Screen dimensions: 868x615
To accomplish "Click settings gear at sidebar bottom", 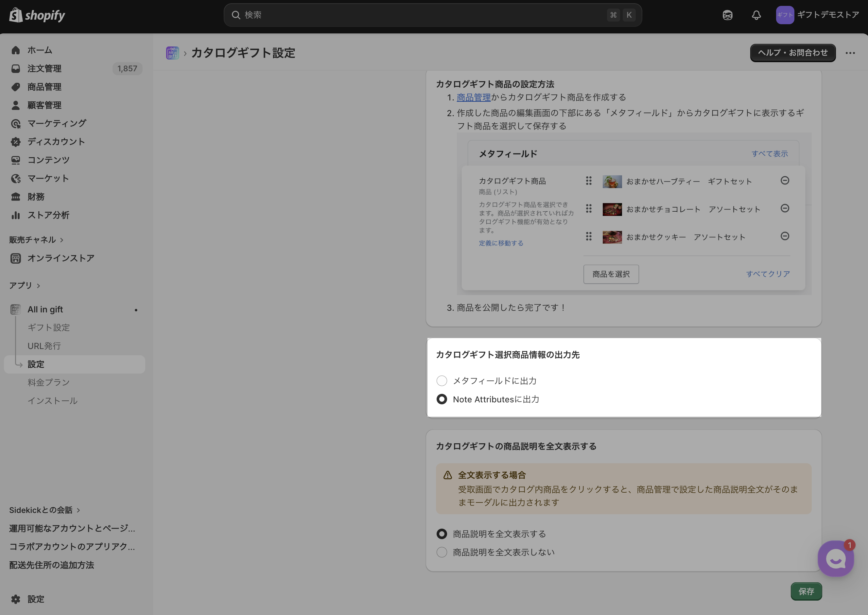I will click(16, 599).
